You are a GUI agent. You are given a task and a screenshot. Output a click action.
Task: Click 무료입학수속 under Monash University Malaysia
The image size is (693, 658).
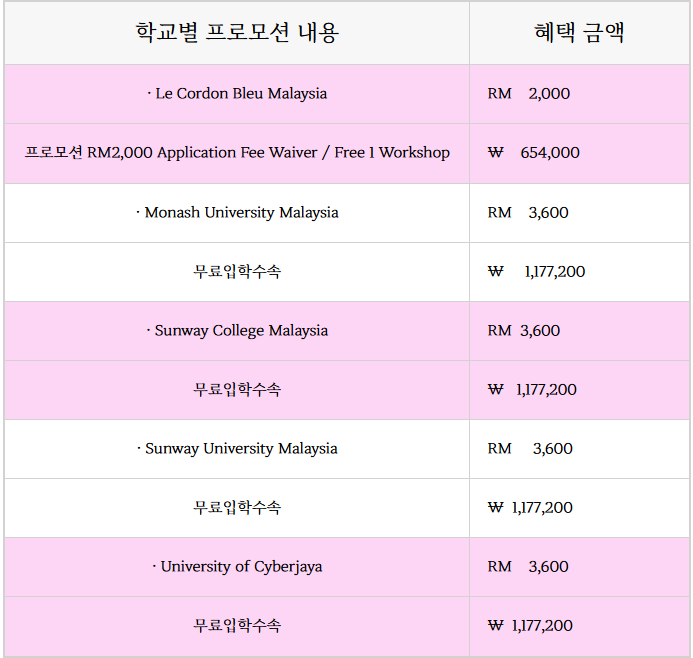pyautogui.click(x=237, y=271)
